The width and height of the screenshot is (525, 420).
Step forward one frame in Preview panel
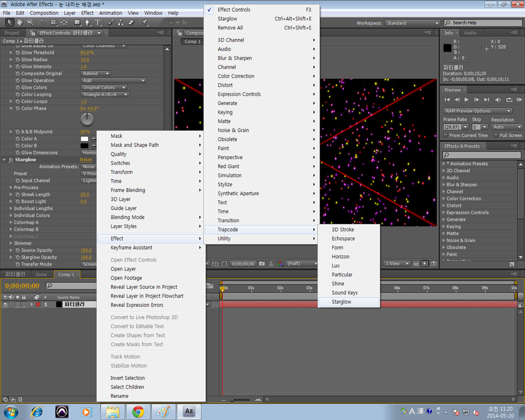click(477, 100)
